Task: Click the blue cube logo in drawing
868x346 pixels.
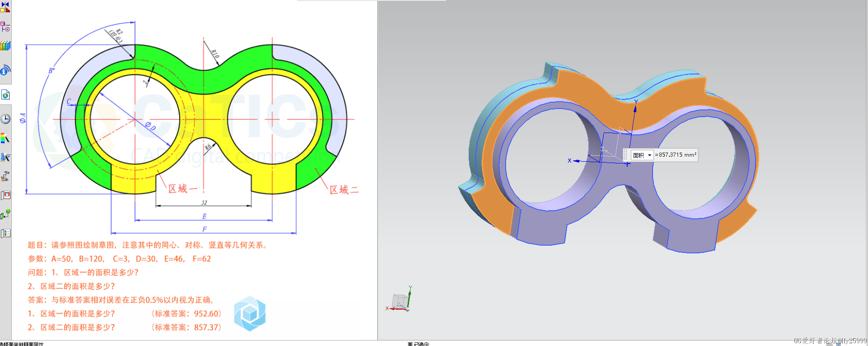Action: click(x=250, y=313)
